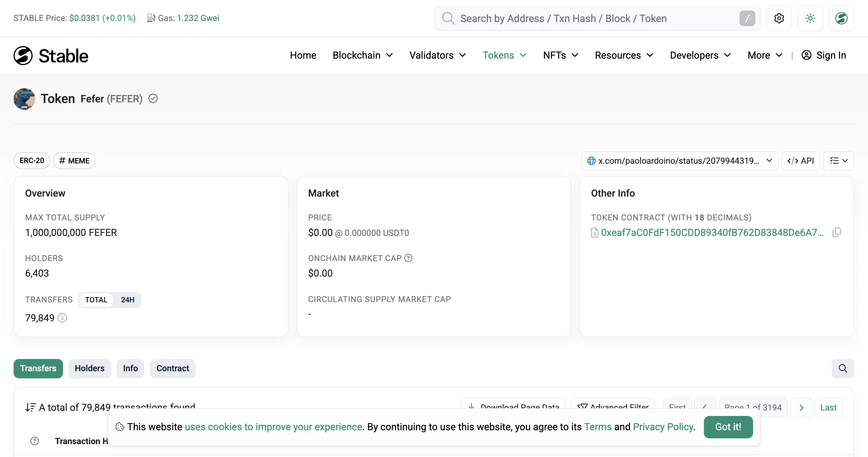
Task: Click the slash shortcut key badge
Action: coord(747,18)
